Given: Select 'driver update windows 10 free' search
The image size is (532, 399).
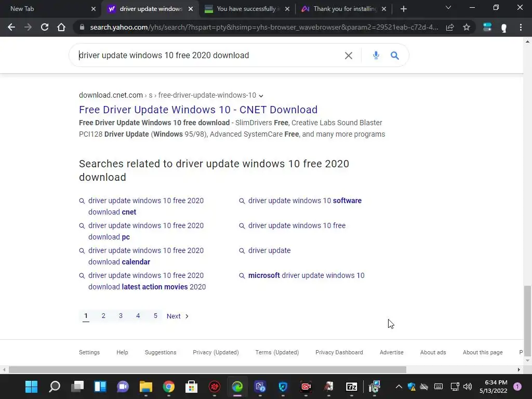Looking at the screenshot, I should tap(297, 225).
